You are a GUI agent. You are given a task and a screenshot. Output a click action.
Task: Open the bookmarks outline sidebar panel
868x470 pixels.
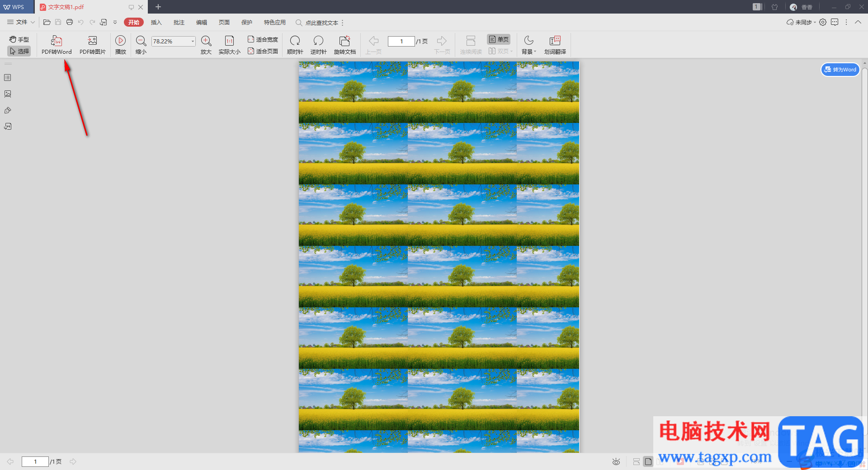pos(8,78)
